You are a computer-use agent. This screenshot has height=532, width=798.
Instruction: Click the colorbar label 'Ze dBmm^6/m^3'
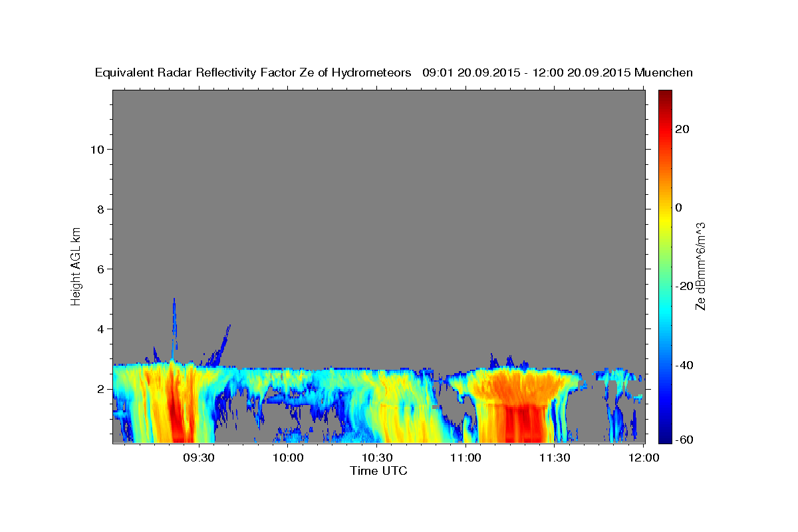coord(700,266)
